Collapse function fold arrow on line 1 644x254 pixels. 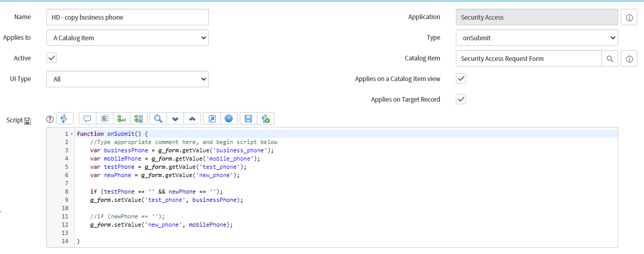72,134
